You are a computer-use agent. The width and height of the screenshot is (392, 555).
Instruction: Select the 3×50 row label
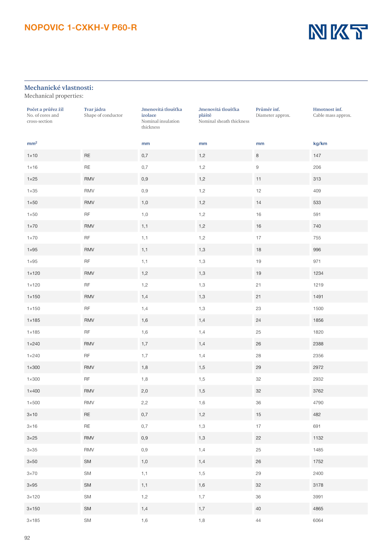coord(32,461)
